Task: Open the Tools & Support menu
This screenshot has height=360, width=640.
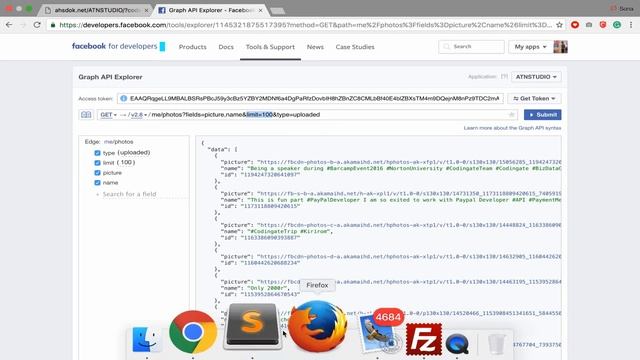Action: pos(270,47)
